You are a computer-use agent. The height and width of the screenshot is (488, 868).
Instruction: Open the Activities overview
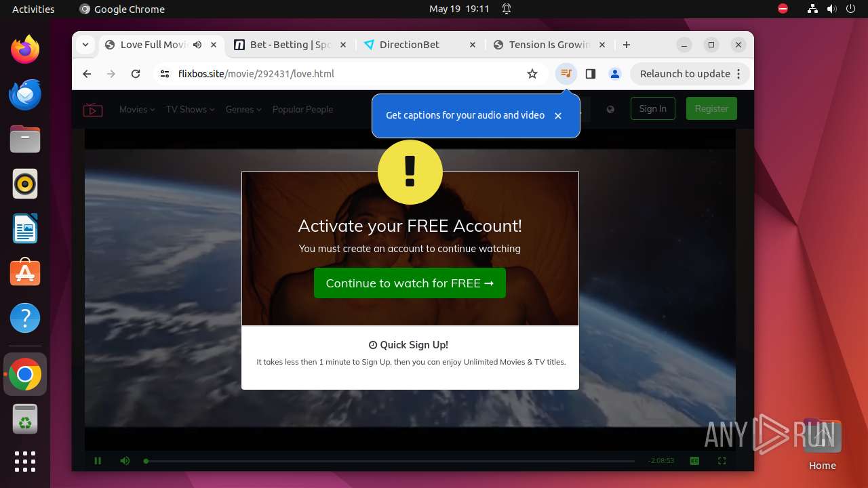(33, 9)
